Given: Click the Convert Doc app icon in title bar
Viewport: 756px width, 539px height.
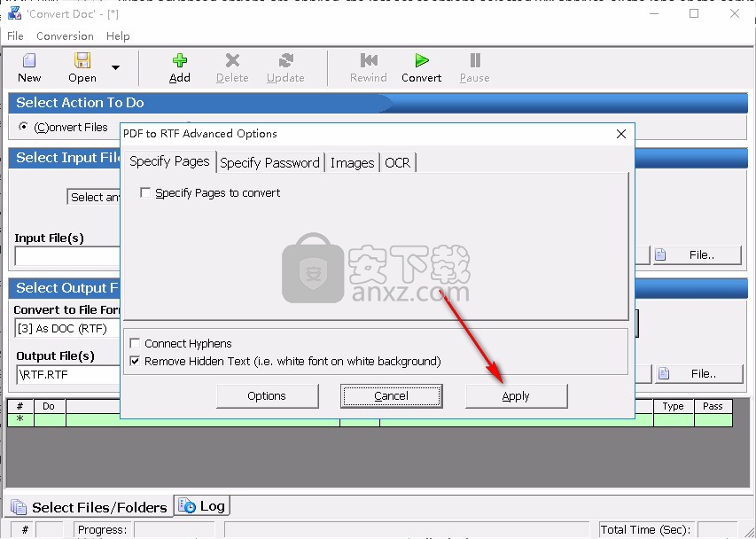Looking at the screenshot, I should [14, 13].
